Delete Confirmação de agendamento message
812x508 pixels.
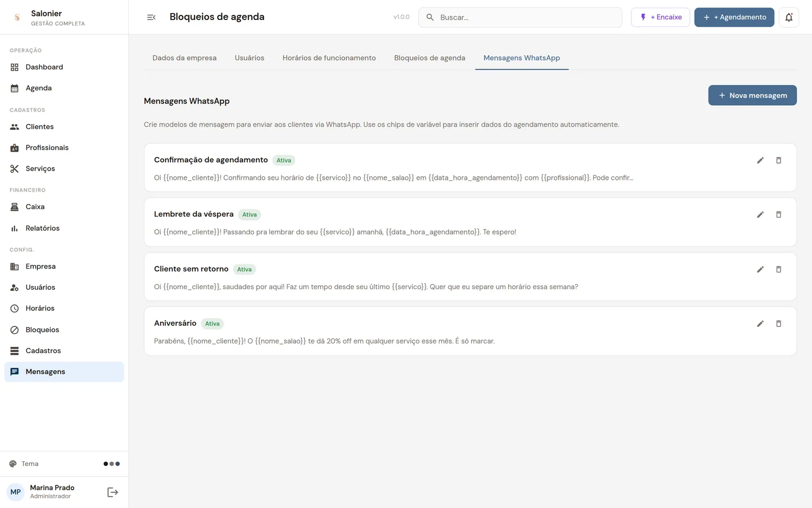point(778,160)
